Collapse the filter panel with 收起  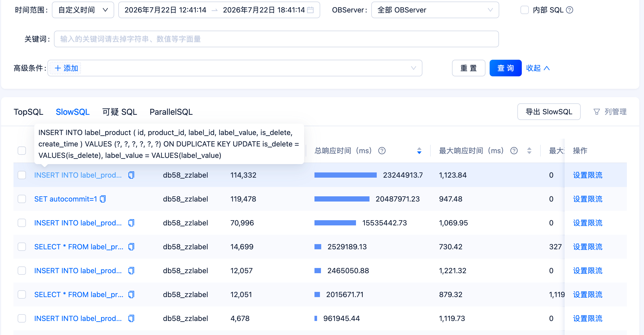click(x=538, y=68)
